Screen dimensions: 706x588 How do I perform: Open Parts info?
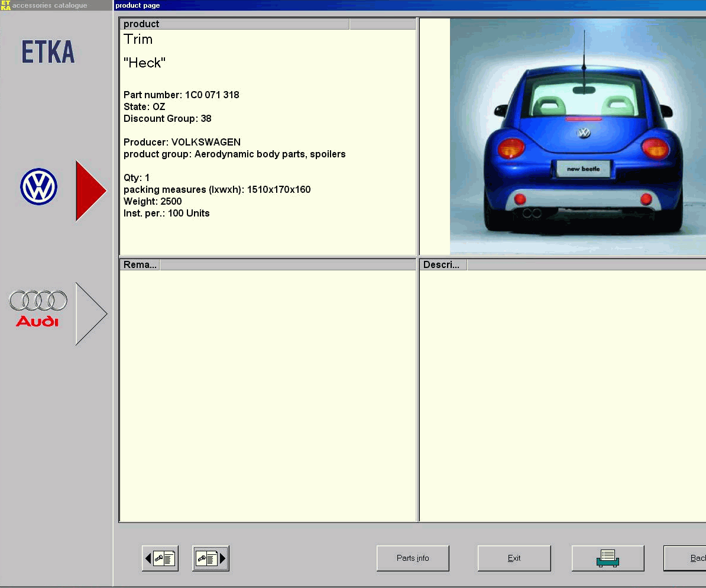(413, 558)
